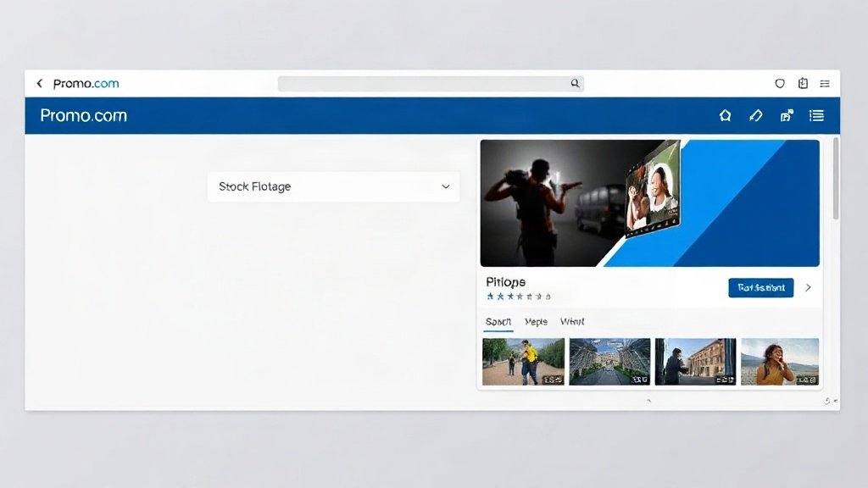Click the small refresh icon at bottom right

827,401
